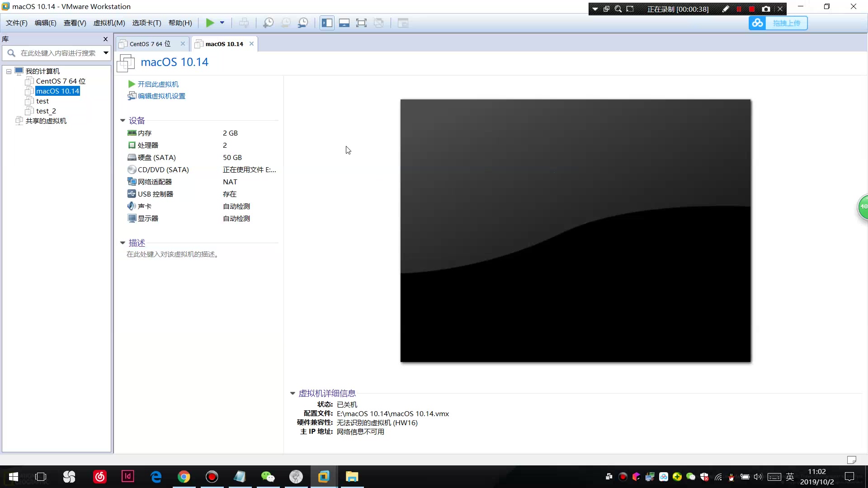Click the console view toolbar icon

[x=403, y=23]
